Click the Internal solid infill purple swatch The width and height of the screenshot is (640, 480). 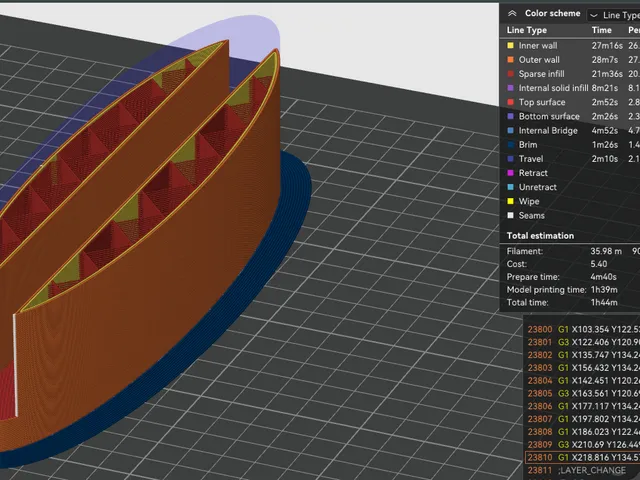(x=510, y=88)
